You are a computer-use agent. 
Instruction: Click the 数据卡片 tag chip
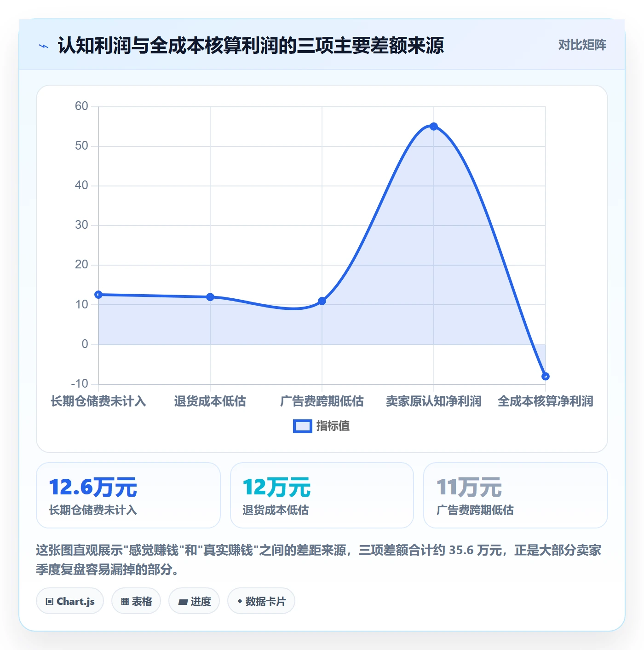tap(261, 601)
